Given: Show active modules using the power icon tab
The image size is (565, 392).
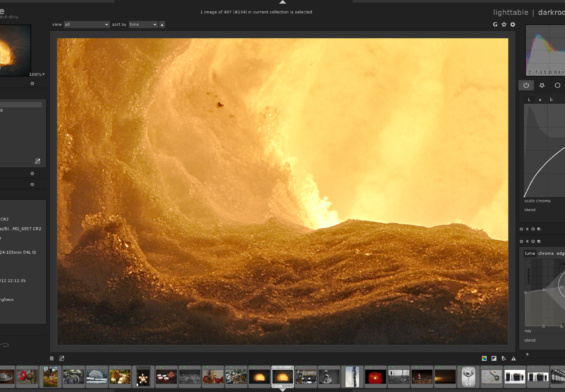Looking at the screenshot, I should (x=526, y=85).
